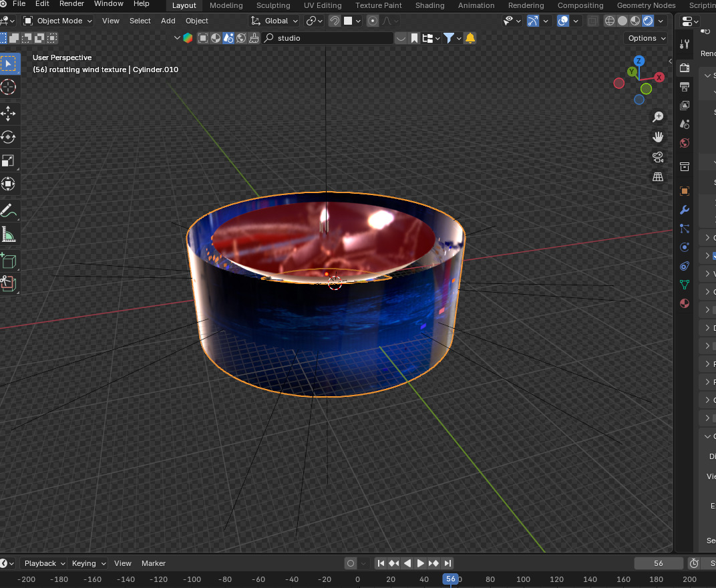Viewport: 716px width, 588px height.
Task: Choose the Measure tool
Action: point(9,235)
